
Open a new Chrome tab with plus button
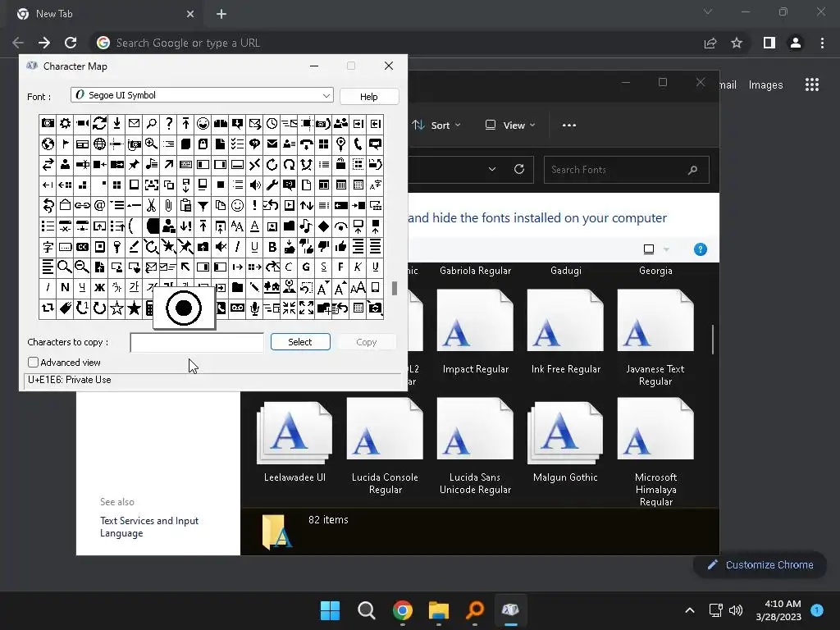point(221,14)
